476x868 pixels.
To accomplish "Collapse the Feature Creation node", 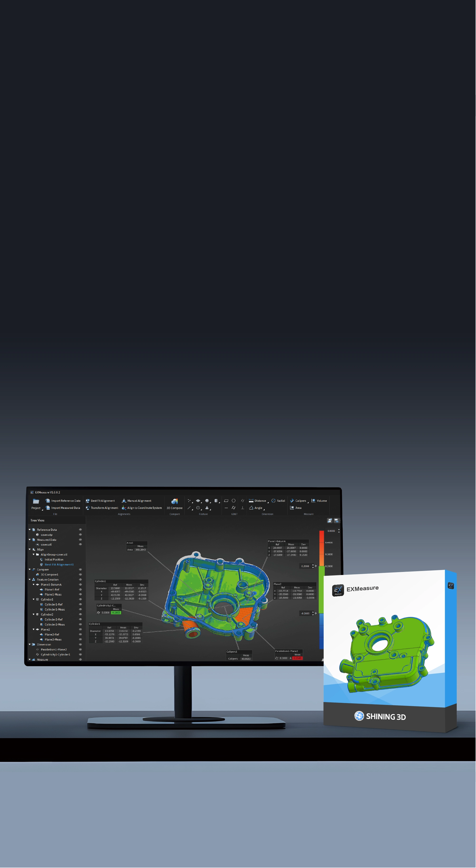I will [30, 580].
